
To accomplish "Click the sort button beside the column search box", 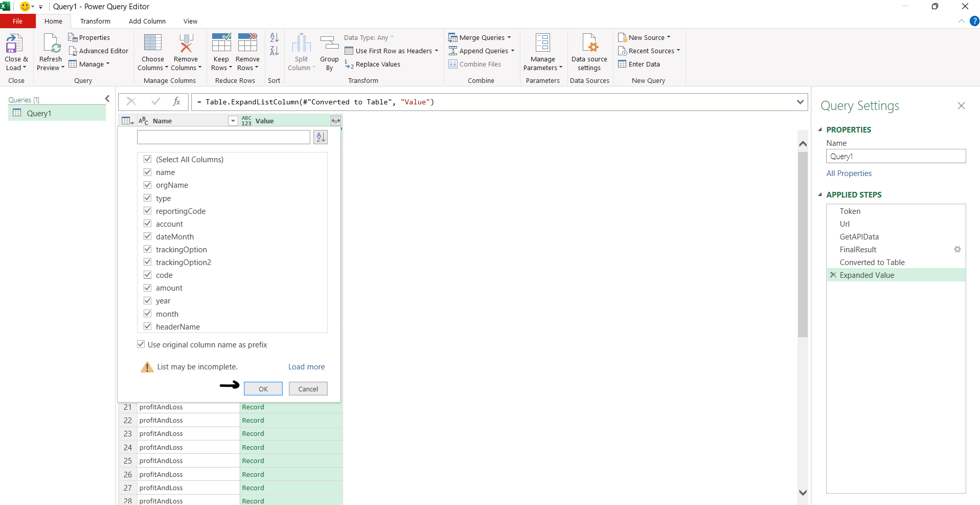I will pyautogui.click(x=321, y=137).
